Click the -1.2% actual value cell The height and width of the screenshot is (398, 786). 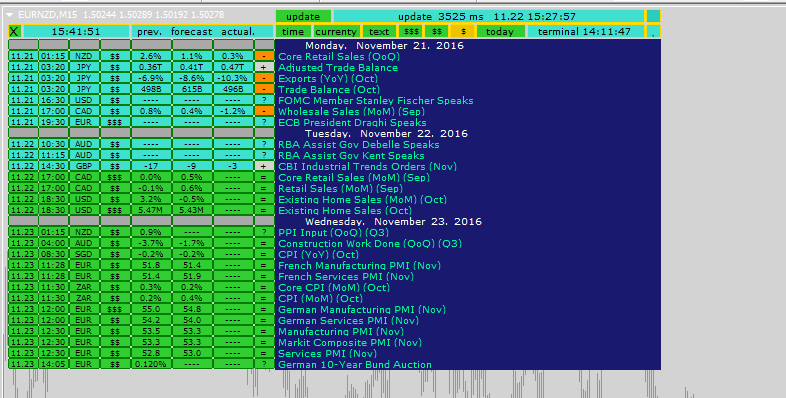pyautogui.click(x=233, y=111)
